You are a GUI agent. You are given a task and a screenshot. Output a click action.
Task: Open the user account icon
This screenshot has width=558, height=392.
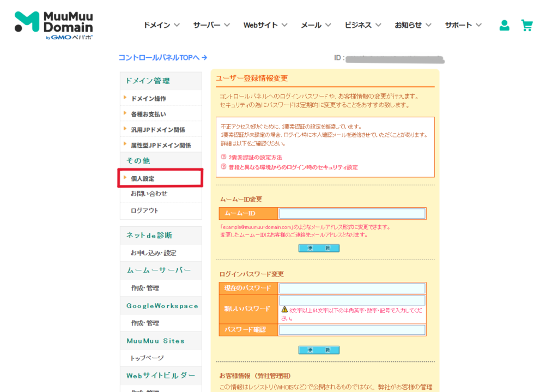tap(505, 25)
